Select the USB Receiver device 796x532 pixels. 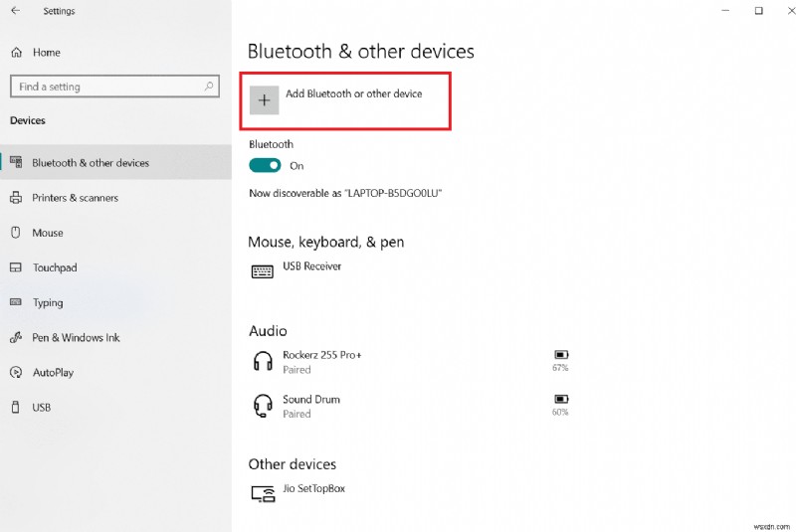click(x=311, y=266)
